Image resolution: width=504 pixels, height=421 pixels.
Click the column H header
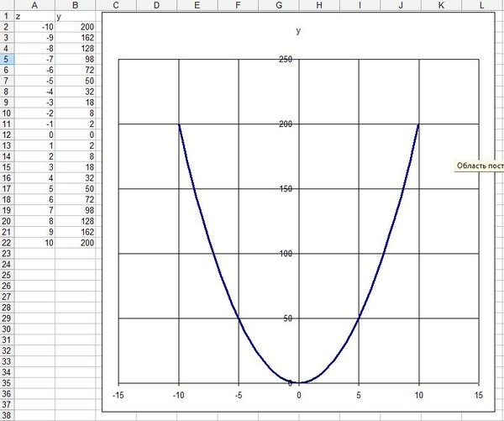click(x=319, y=5)
